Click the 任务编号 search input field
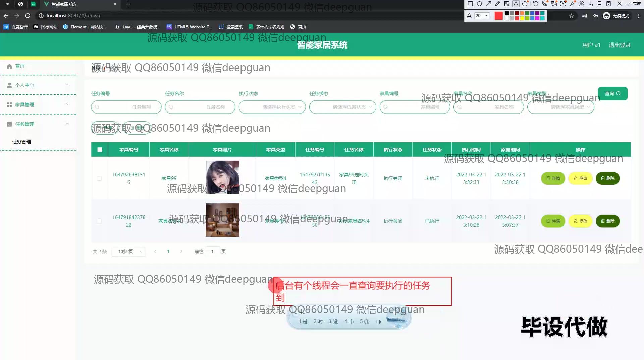 pos(126,107)
